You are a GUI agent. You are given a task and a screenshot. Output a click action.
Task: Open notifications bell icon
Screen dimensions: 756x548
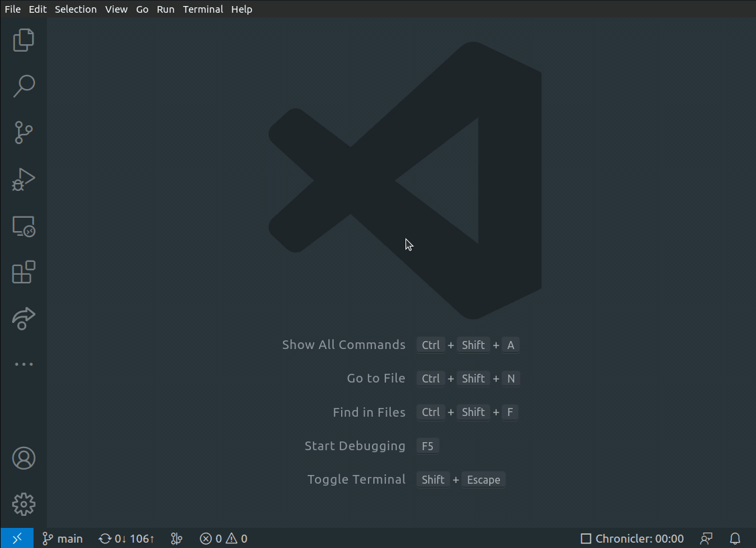735,539
